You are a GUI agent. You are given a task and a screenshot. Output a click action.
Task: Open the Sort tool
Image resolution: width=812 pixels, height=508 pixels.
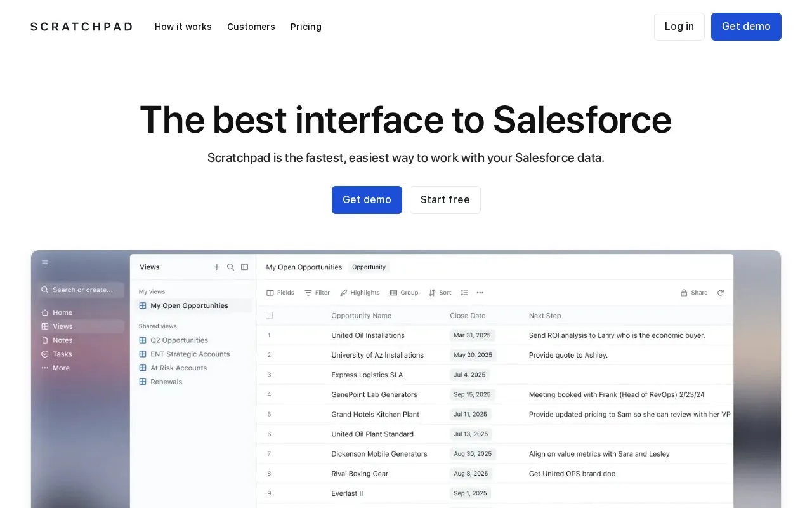pyautogui.click(x=440, y=293)
